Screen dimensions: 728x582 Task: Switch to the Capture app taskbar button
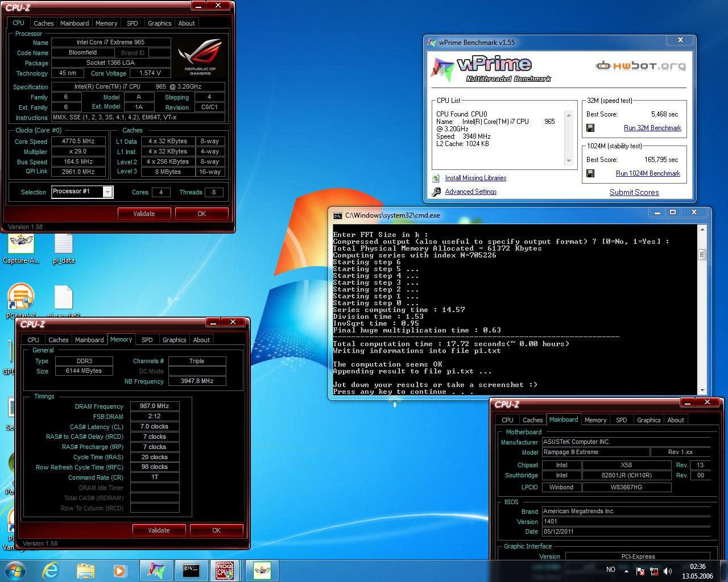point(262,570)
